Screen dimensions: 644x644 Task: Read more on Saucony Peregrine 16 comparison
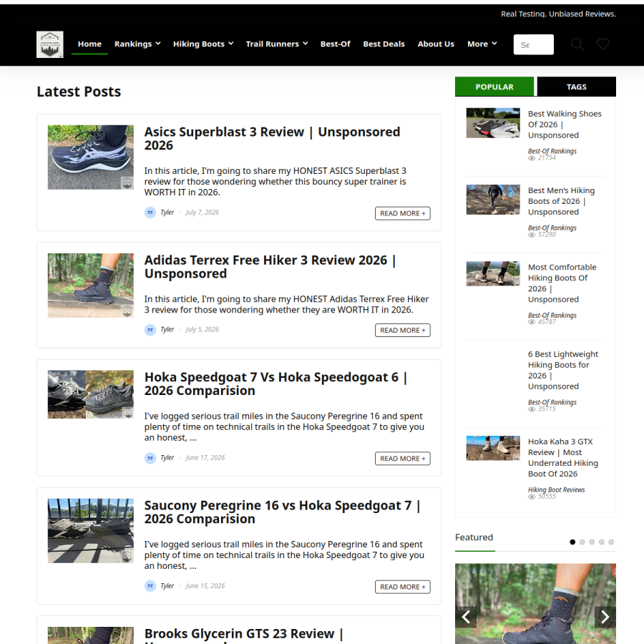click(x=402, y=587)
